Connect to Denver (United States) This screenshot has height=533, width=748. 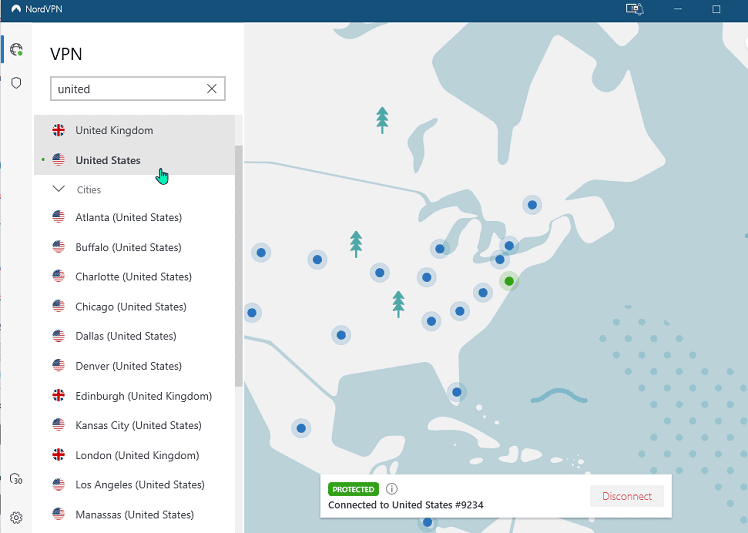(x=135, y=366)
